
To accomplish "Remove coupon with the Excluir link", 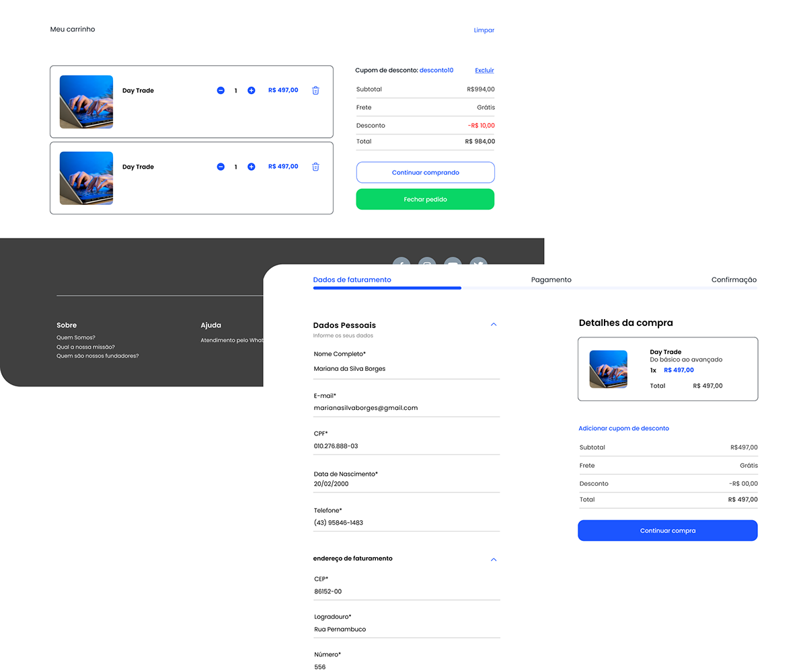I will [484, 70].
